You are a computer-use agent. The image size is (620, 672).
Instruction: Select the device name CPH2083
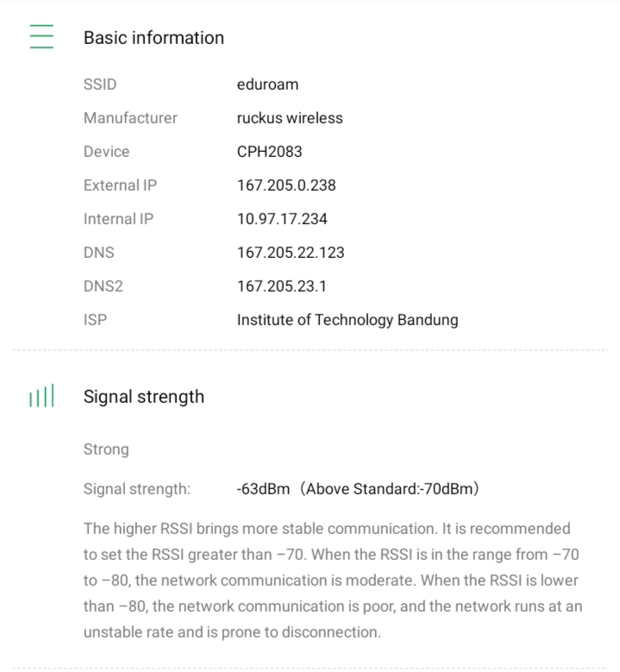(269, 152)
